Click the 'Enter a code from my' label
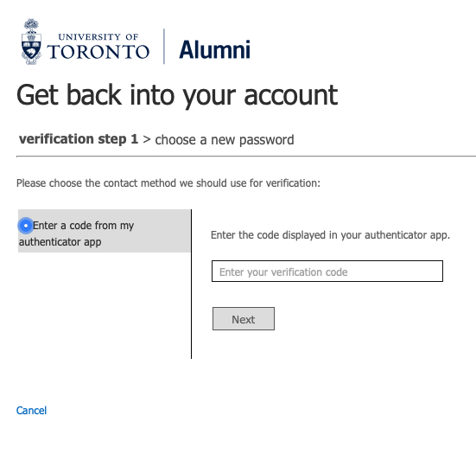 (83, 226)
